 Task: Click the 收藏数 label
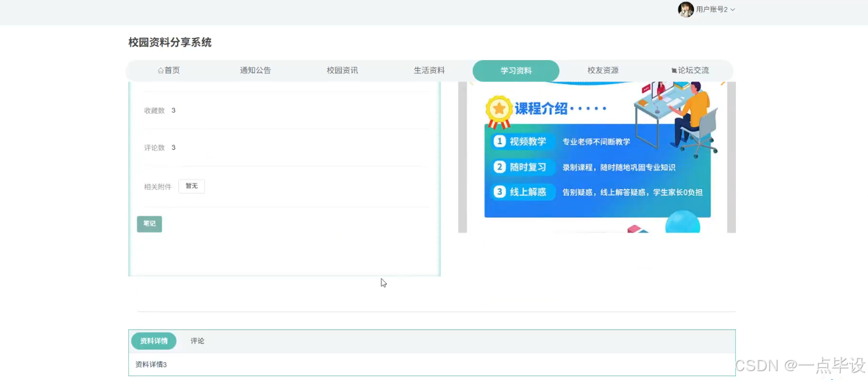coord(154,111)
